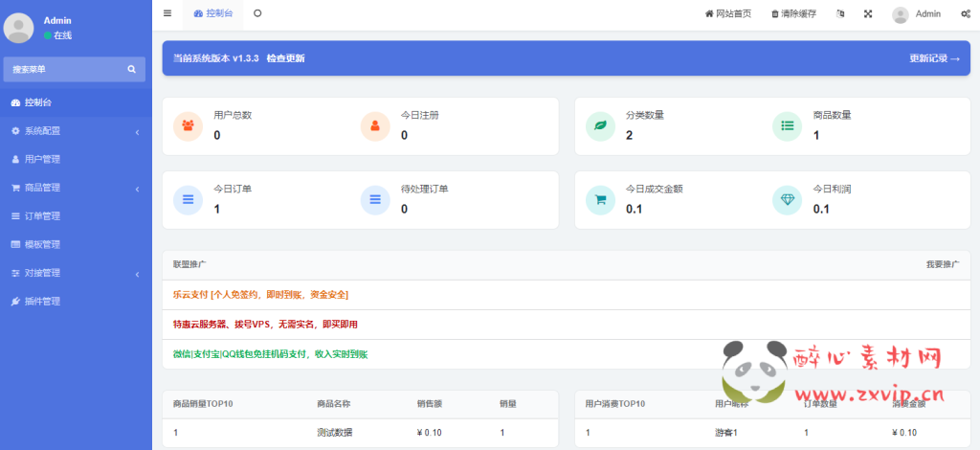Click the 今日注册 person icon

pos(375,125)
